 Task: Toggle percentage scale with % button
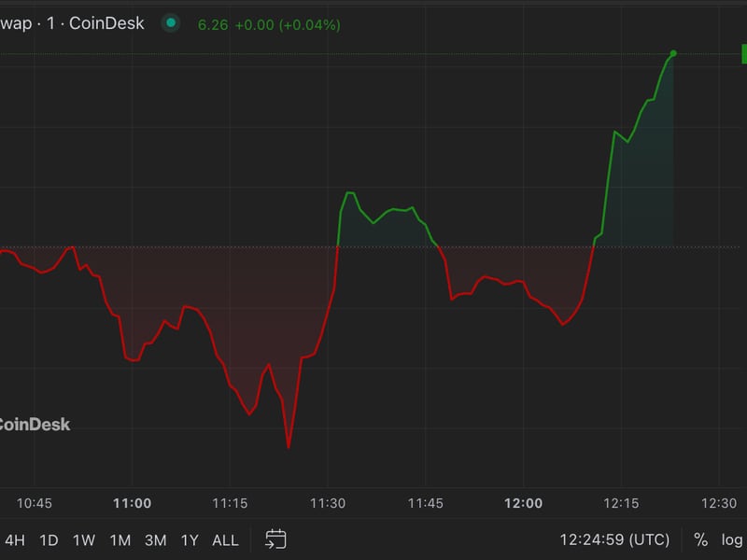pos(700,539)
